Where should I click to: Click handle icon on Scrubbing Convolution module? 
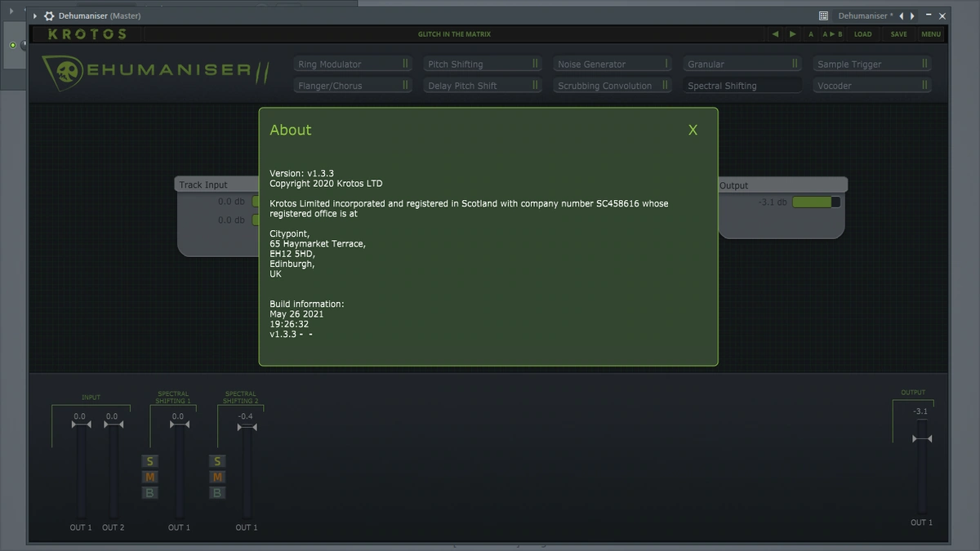coord(665,85)
